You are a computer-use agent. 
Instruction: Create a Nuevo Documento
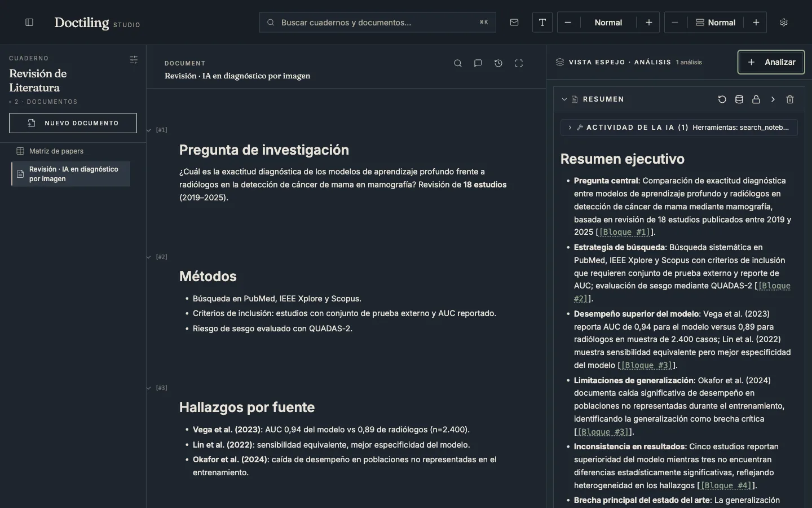click(73, 123)
